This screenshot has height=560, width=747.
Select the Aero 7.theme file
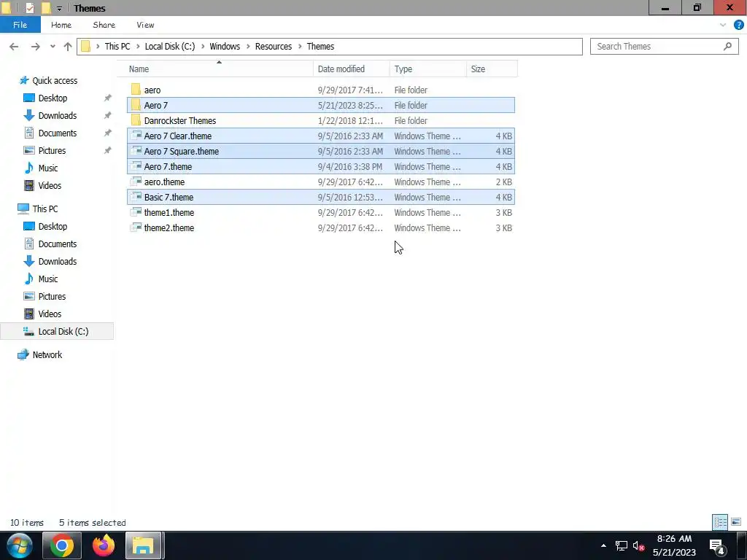click(x=321, y=166)
